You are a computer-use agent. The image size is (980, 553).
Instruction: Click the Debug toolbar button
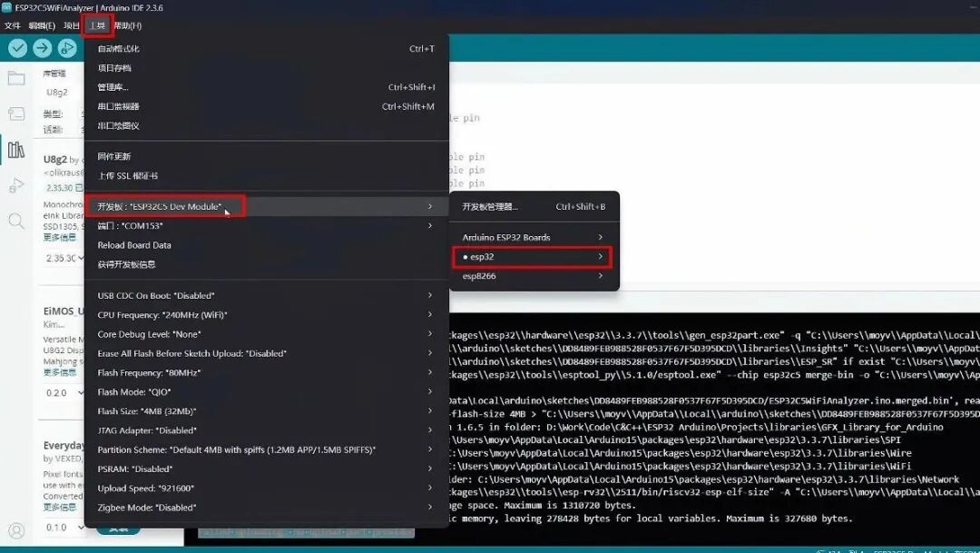coord(67,48)
